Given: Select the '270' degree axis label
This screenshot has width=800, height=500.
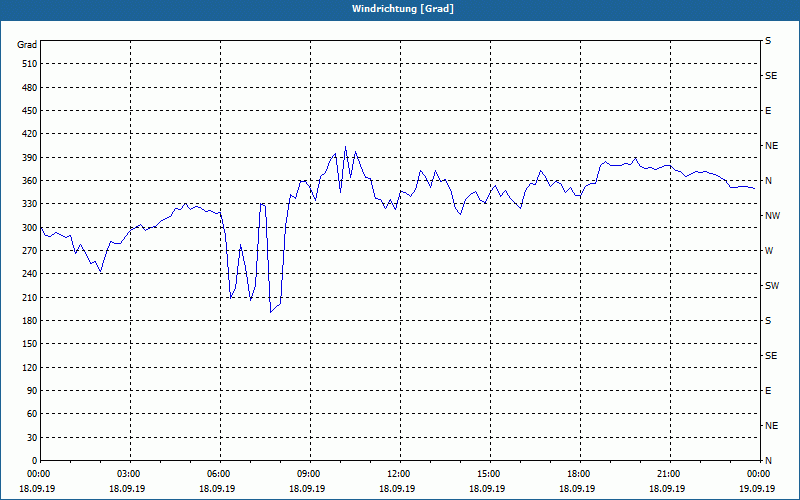Looking at the screenshot, I should (30, 251).
